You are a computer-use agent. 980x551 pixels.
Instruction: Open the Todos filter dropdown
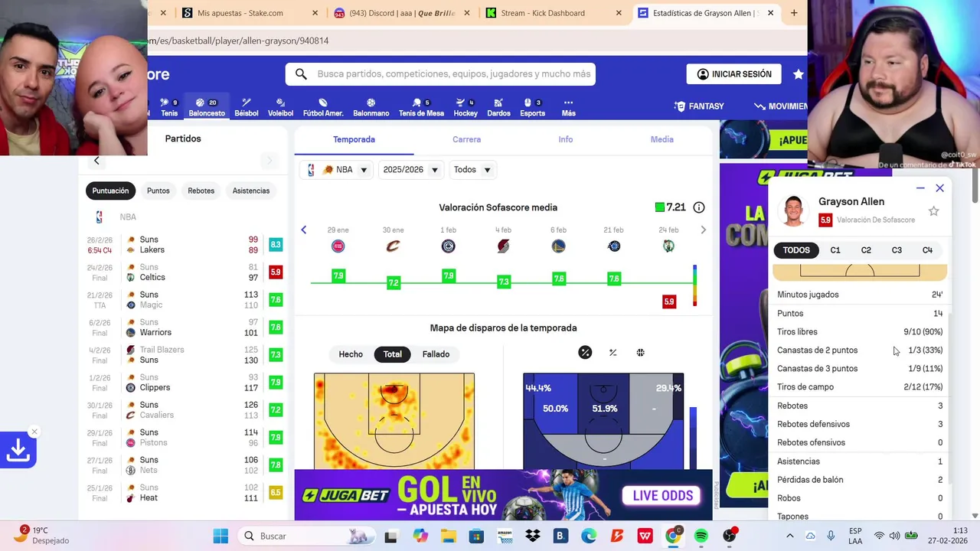click(472, 170)
